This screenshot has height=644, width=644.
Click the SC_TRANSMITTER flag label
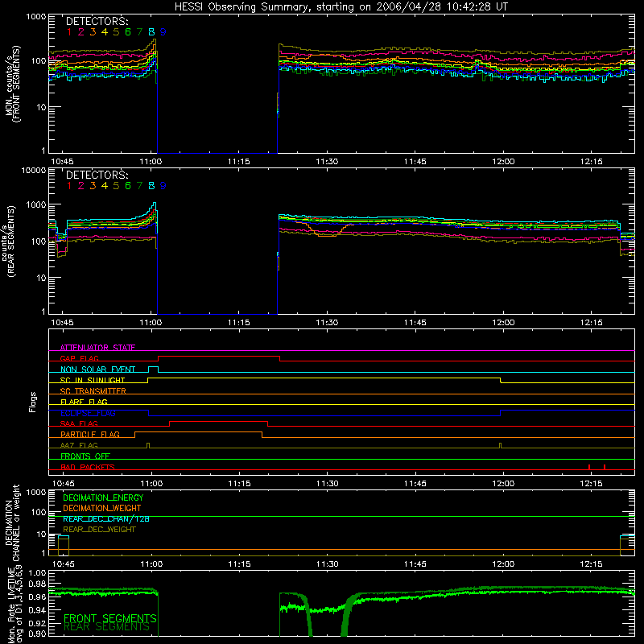click(93, 391)
